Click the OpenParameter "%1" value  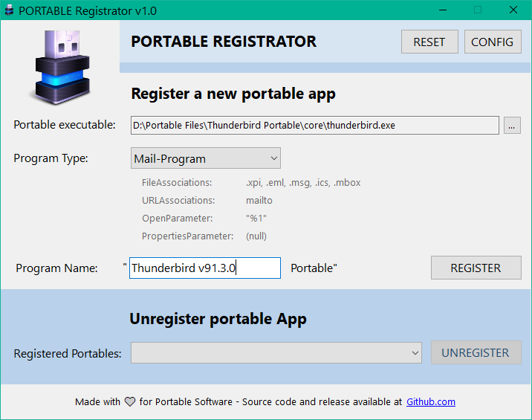[256, 219]
